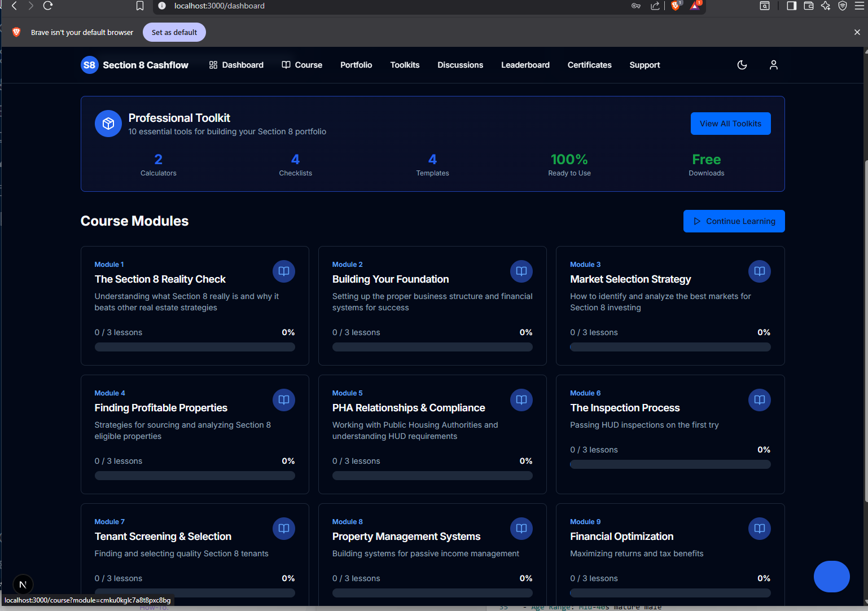Screen dimensions: 868x611
Task: Open the Brave Shields icon
Action: pyautogui.click(x=675, y=6)
